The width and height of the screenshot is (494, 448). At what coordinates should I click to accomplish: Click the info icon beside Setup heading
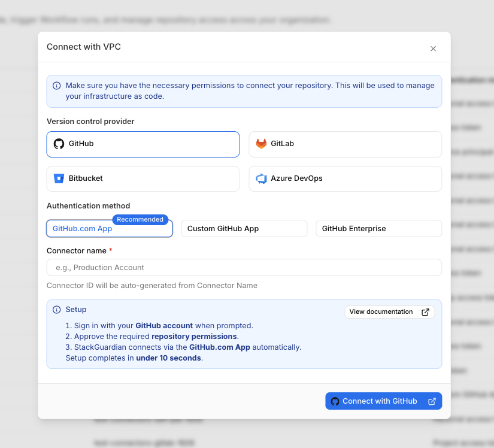(57, 310)
